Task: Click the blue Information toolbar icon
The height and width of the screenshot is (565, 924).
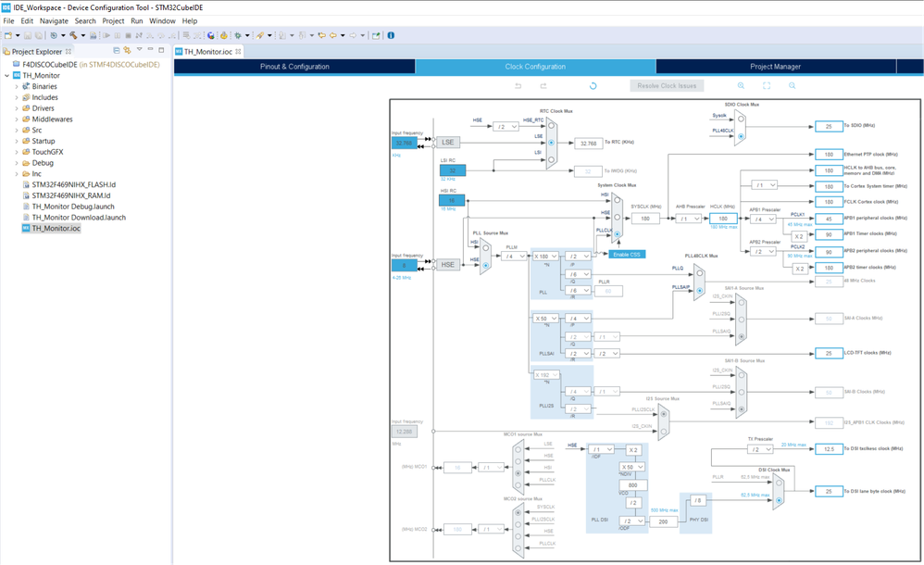Action: (391, 35)
